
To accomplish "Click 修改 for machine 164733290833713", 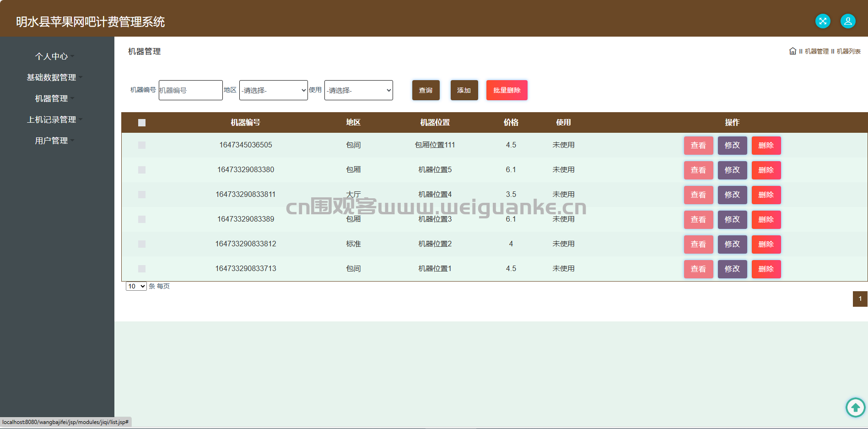I will coord(733,269).
